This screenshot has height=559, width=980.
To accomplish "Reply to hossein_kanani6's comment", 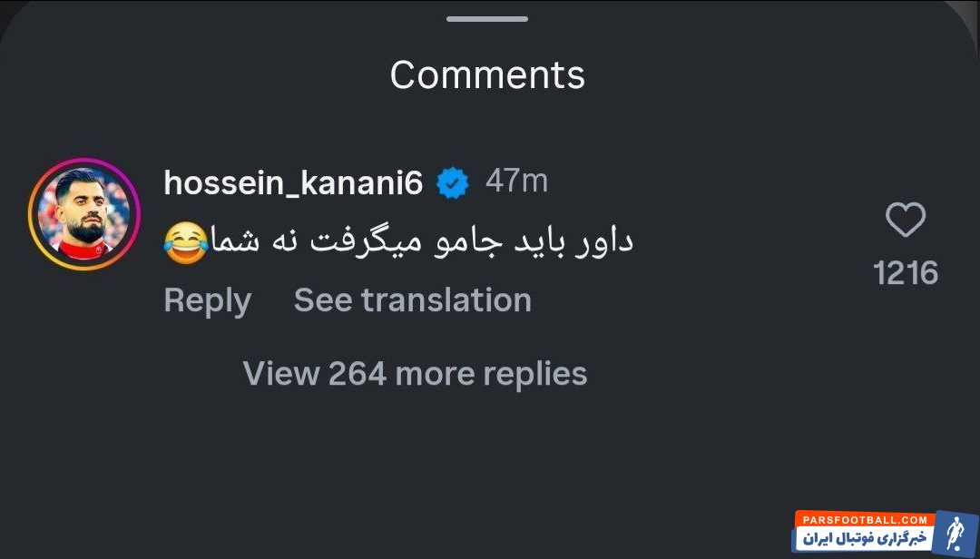I will point(207,299).
